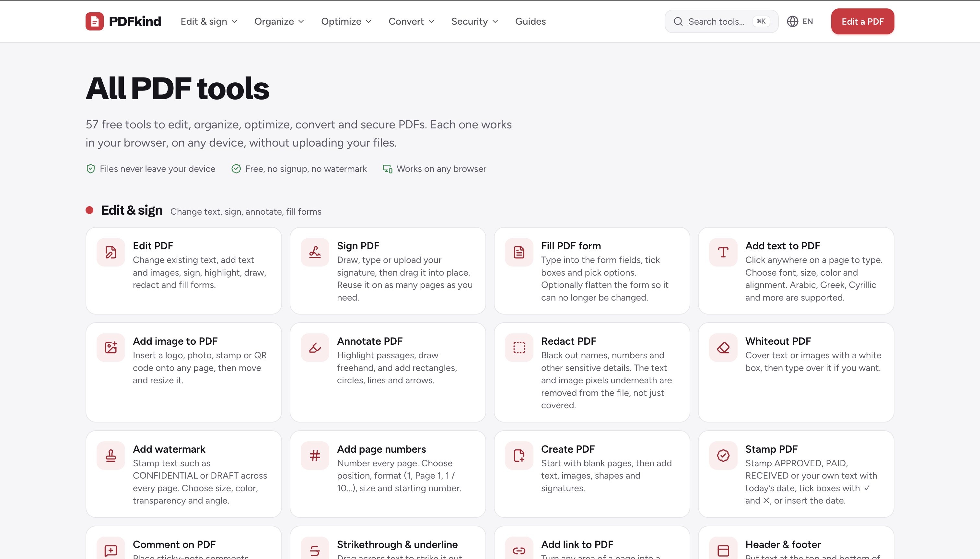Image resolution: width=980 pixels, height=559 pixels.
Task: Open the Optimize dropdown menu
Action: 346,21
